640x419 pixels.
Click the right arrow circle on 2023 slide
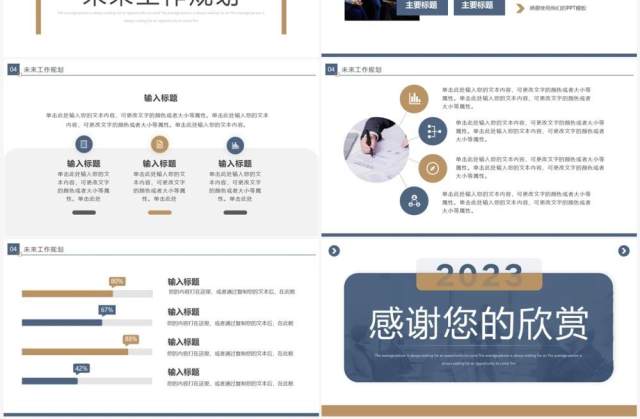623,251
